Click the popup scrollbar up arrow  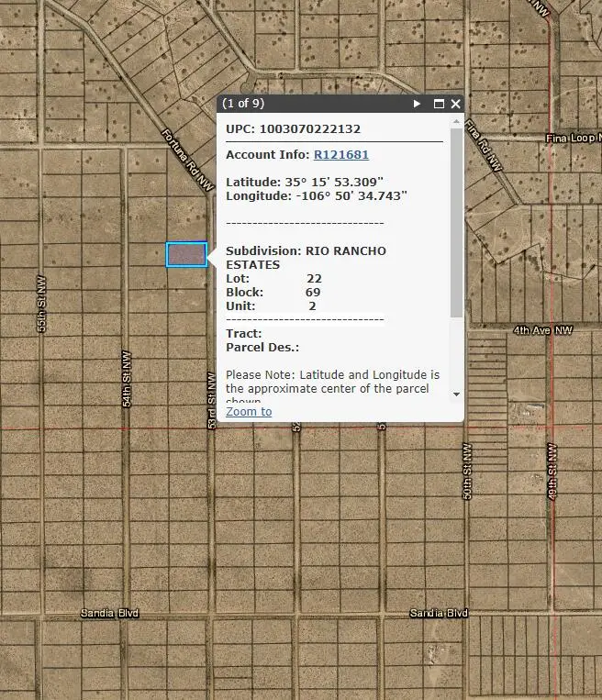(x=456, y=121)
